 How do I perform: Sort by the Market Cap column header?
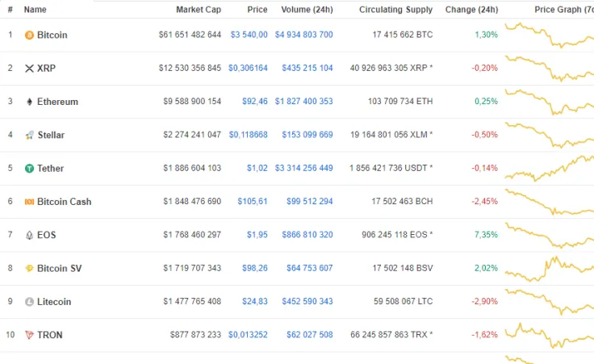coord(199,10)
